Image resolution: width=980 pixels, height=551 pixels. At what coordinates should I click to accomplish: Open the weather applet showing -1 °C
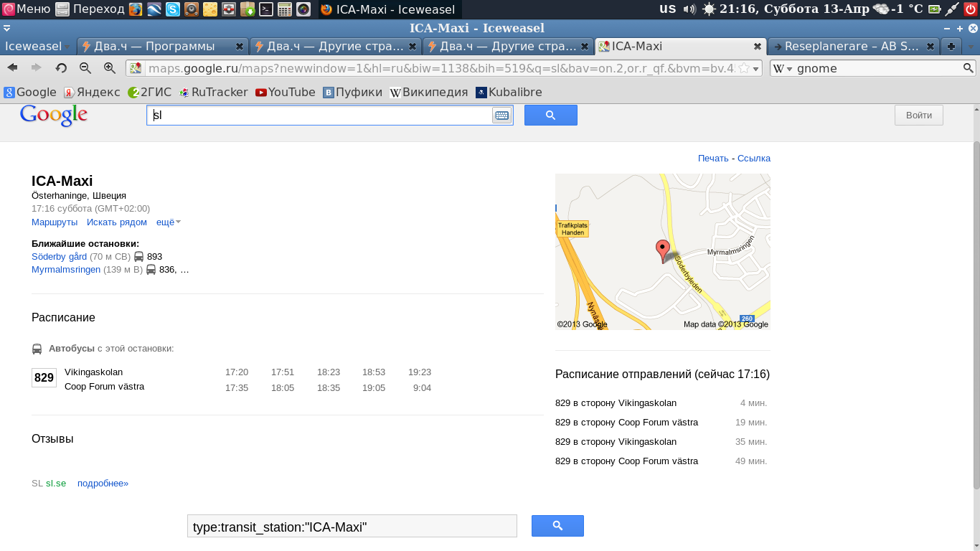point(897,9)
